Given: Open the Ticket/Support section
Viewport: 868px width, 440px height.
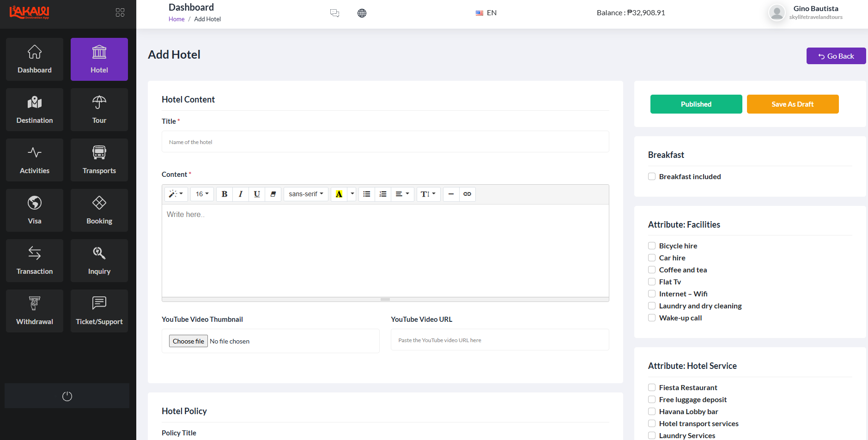Looking at the screenshot, I should pyautogui.click(x=99, y=311).
